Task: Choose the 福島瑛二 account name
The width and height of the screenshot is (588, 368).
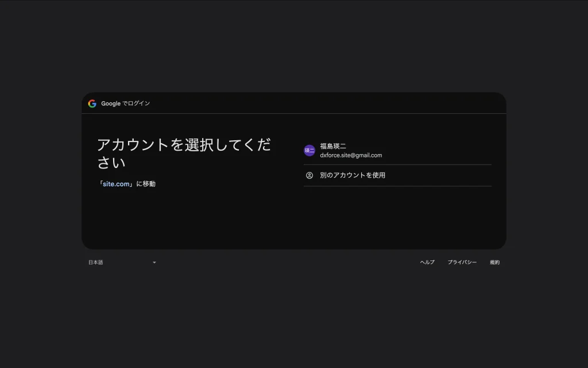Action: (x=333, y=146)
